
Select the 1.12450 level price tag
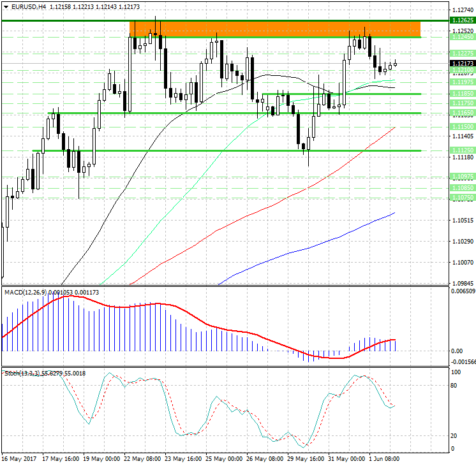461,37
